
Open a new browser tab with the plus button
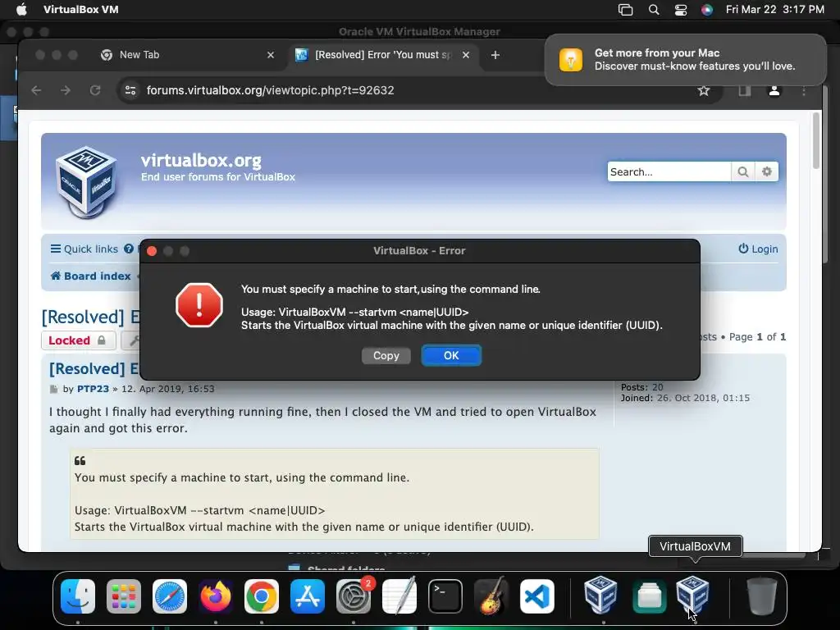(x=495, y=55)
